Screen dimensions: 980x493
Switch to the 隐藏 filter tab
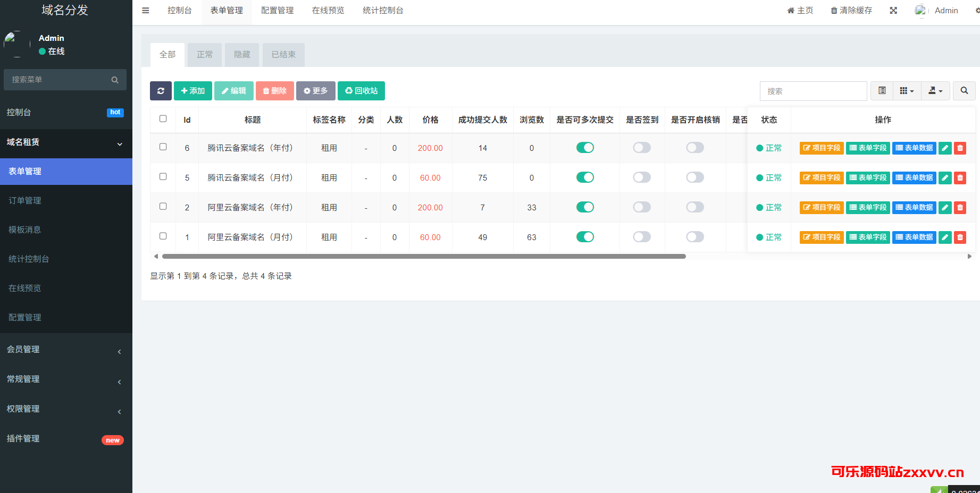242,55
